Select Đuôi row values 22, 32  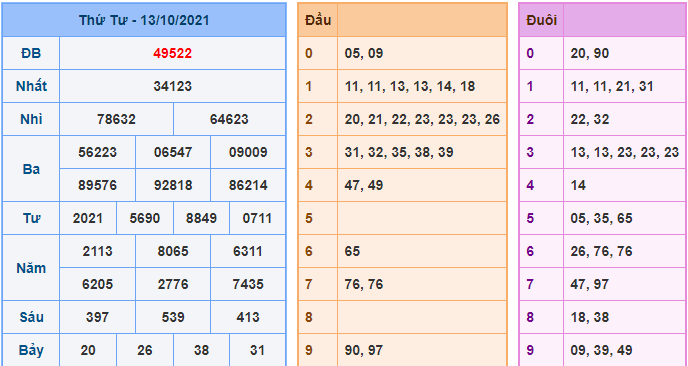[590, 119]
